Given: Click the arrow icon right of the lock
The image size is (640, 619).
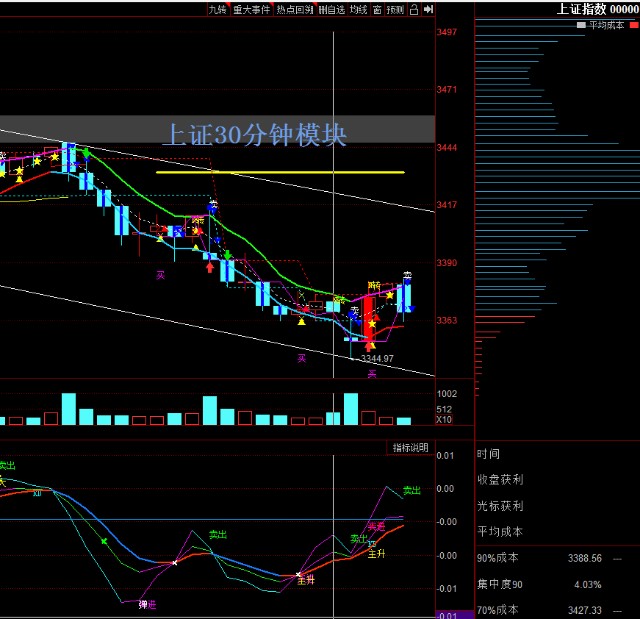Looking at the screenshot, I should tap(428, 9).
